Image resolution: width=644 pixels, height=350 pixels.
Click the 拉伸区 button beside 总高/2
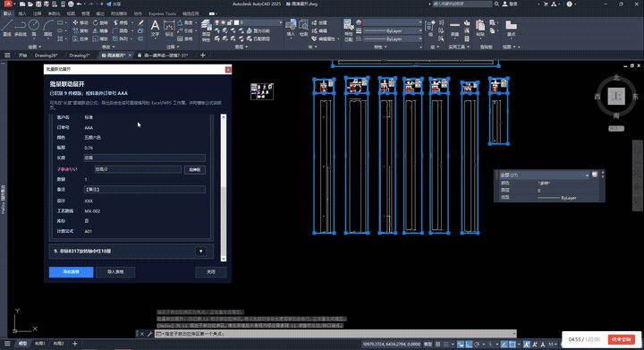(x=195, y=170)
